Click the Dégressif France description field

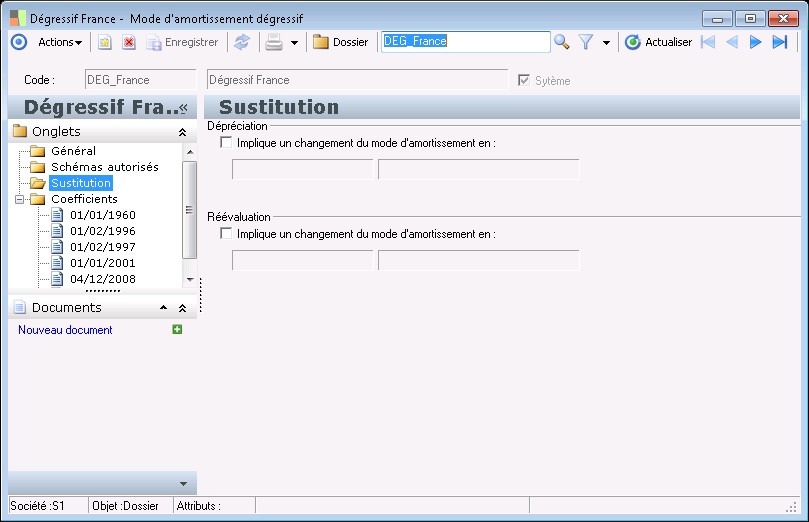click(x=357, y=80)
